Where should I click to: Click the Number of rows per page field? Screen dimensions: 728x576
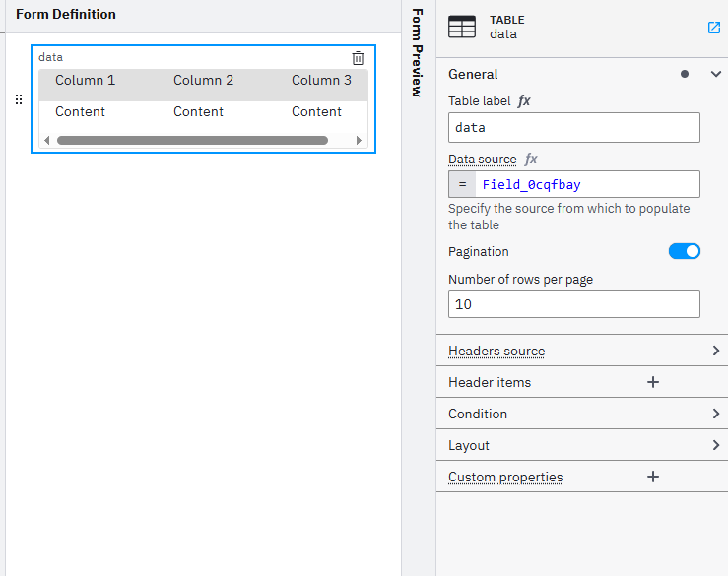tap(573, 304)
